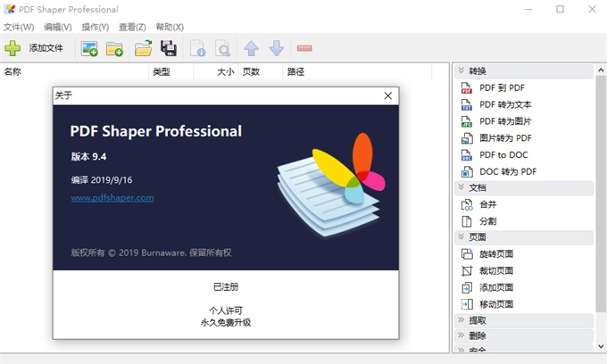Open the www.pdfshaper.com link
This screenshot has width=607, height=364.
click(112, 198)
